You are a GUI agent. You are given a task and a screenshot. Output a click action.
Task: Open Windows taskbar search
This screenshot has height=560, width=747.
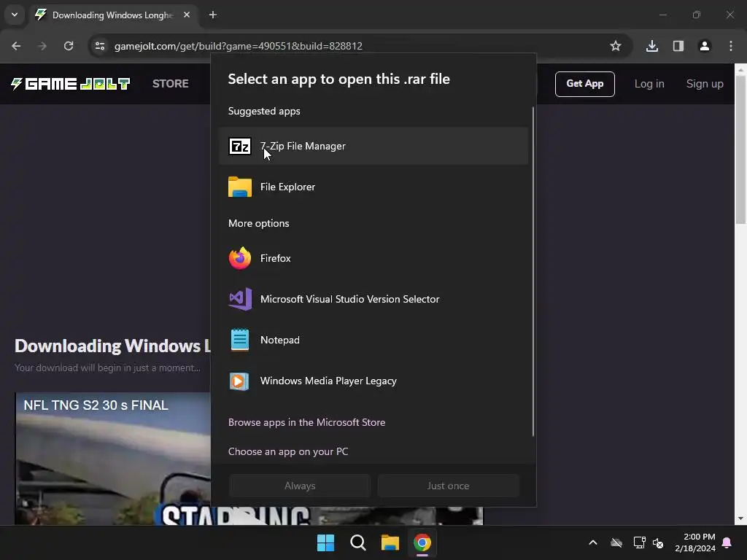pos(357,542)
